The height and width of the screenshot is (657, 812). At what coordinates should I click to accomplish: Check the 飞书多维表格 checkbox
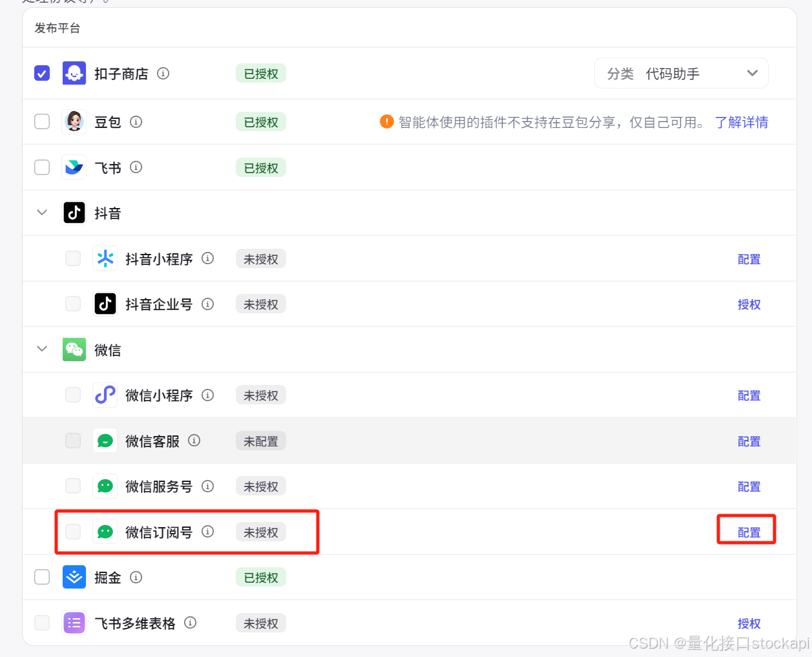tap(42, 623)
